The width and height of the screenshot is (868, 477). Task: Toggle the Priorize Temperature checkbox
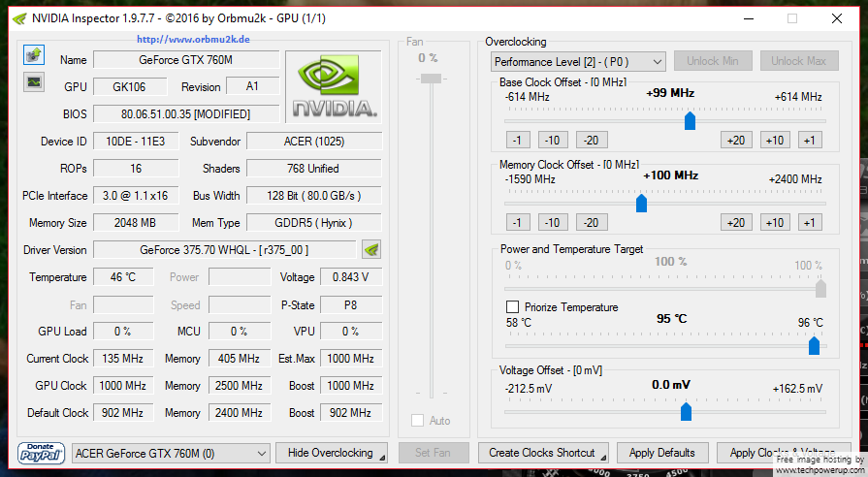coord(513,306)
